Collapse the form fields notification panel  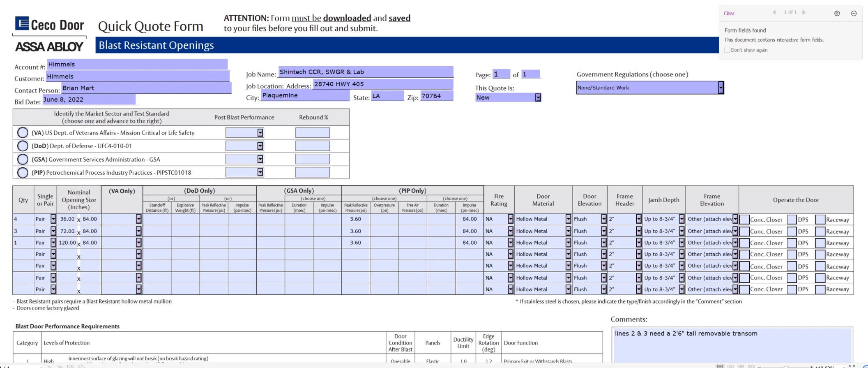click(x=854, y=13)
